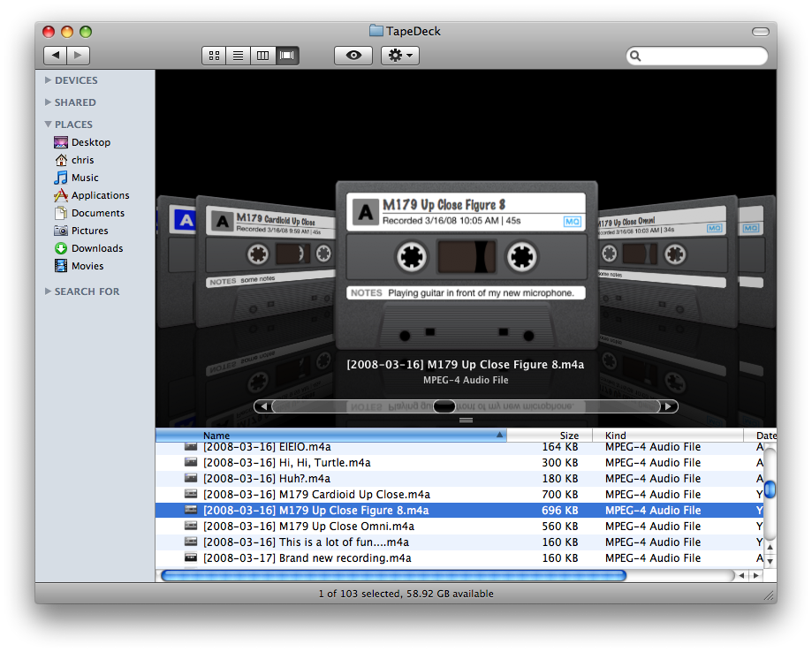Sort the file list by Name
This screenshot has width=812, height=652.
pos(331,436)
